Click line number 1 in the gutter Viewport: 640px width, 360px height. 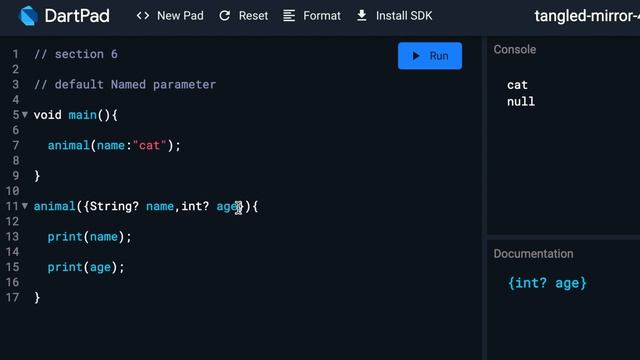[x=16, y=54]
